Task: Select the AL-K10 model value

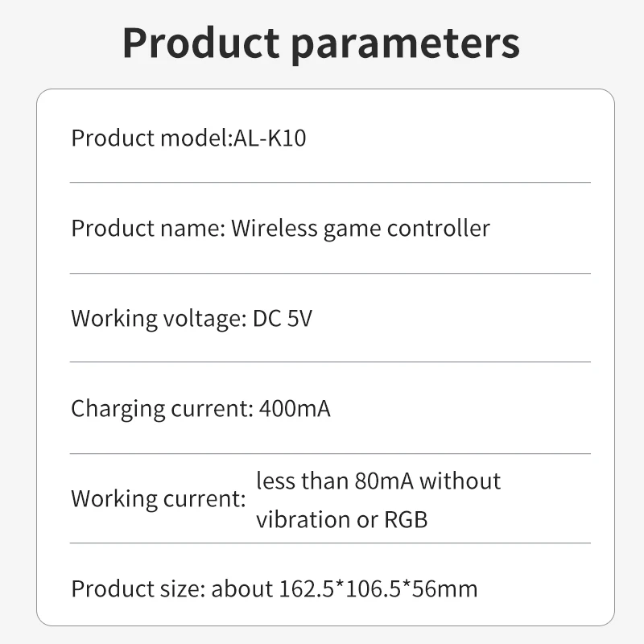Action: point(270,138)
